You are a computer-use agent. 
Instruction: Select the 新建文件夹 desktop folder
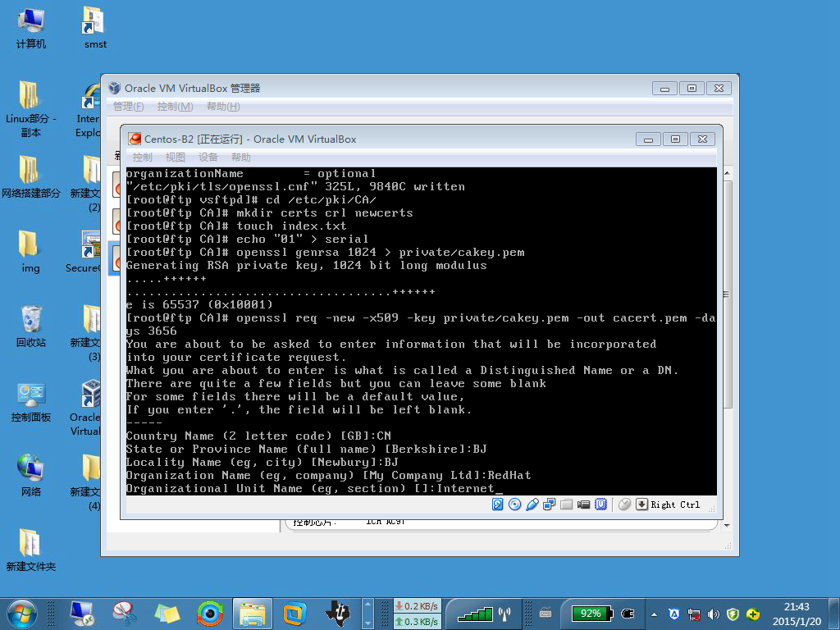30,550
